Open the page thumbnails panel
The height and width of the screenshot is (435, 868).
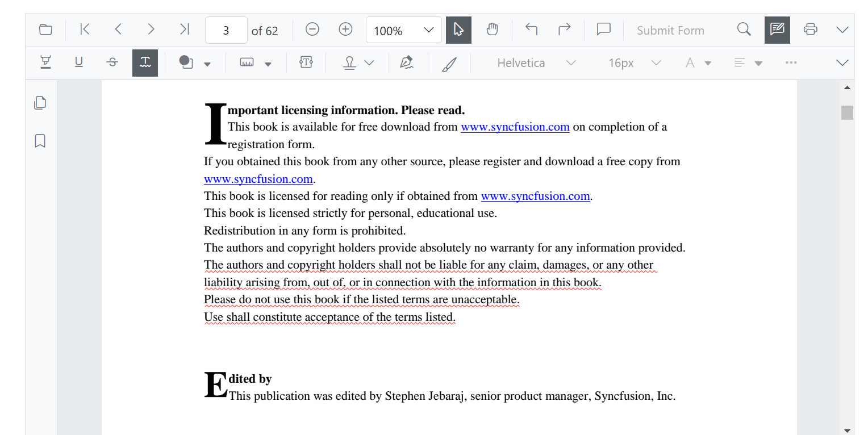(x=40, y=103)
